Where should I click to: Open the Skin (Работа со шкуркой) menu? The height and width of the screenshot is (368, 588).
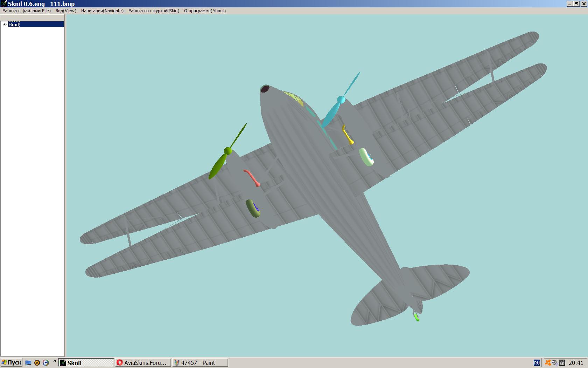[154, 11]
